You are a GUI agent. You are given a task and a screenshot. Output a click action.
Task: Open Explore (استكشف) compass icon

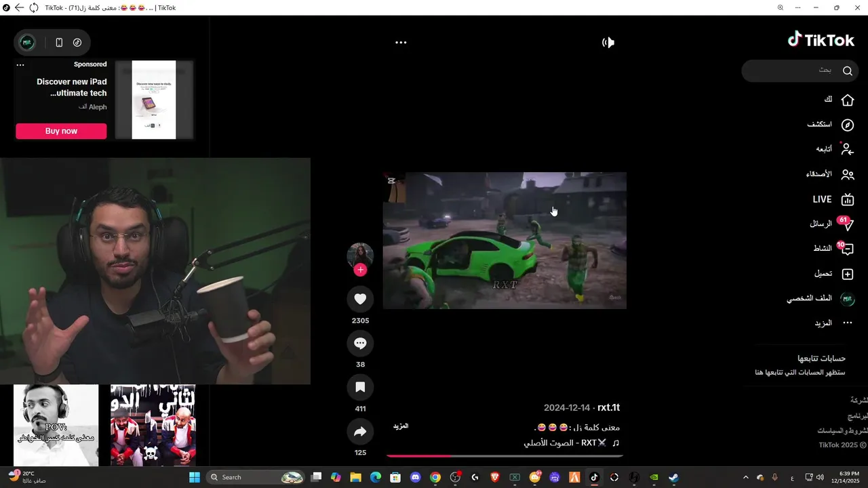[x=847, y=125]
